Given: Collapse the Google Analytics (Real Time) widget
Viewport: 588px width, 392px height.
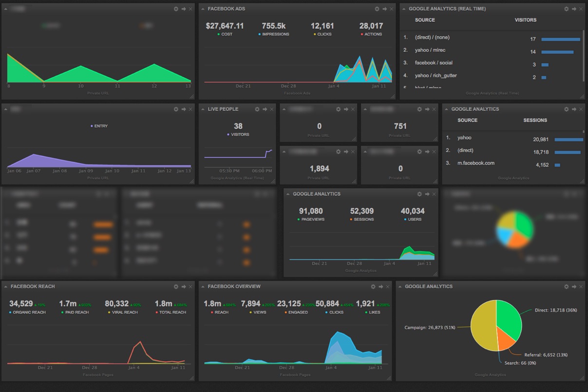Looking at the screenshot, I should coord(405,9).
